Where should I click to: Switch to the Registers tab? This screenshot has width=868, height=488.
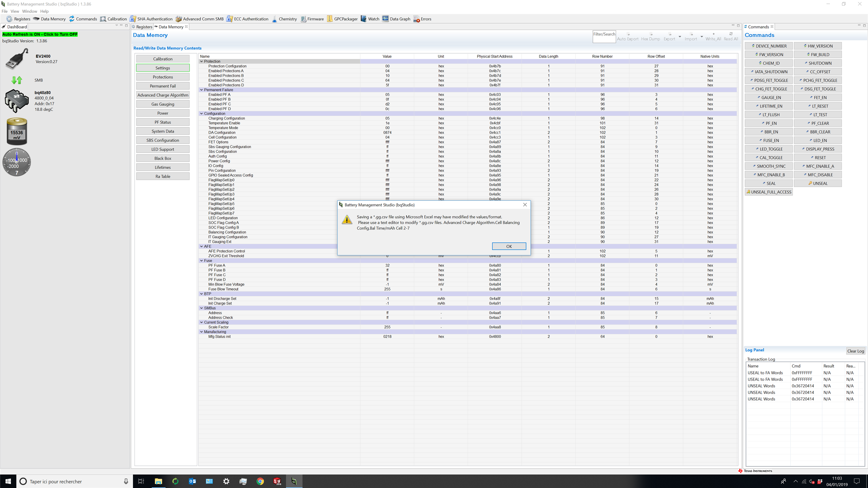(x=144, y=27)
